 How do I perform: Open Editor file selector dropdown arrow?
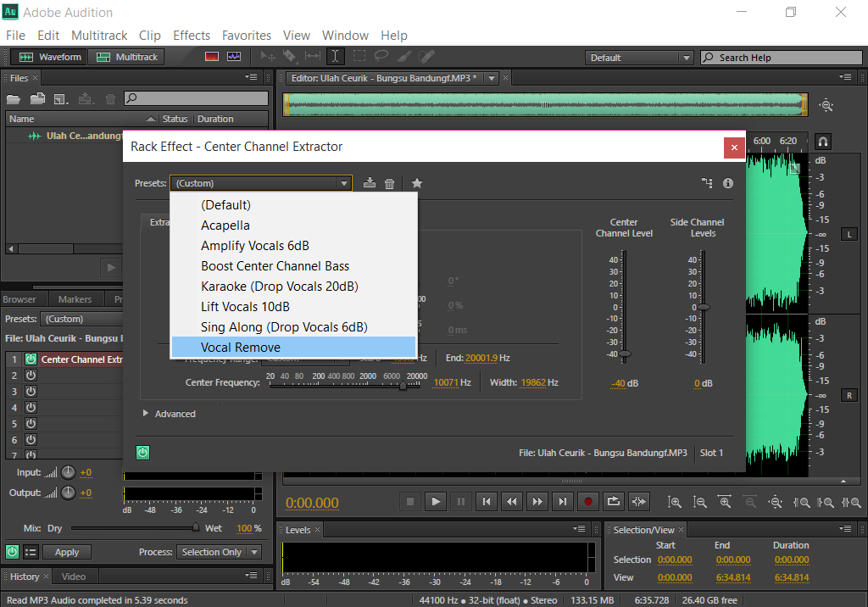pos(491,78)
